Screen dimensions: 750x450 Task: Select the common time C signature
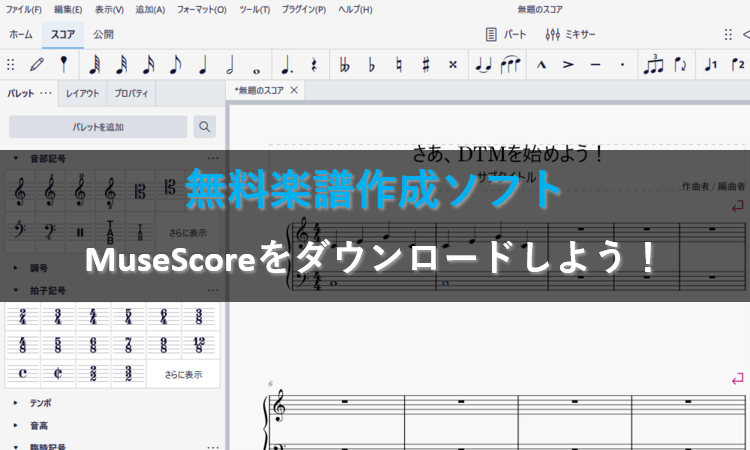(x=22, y=373)
